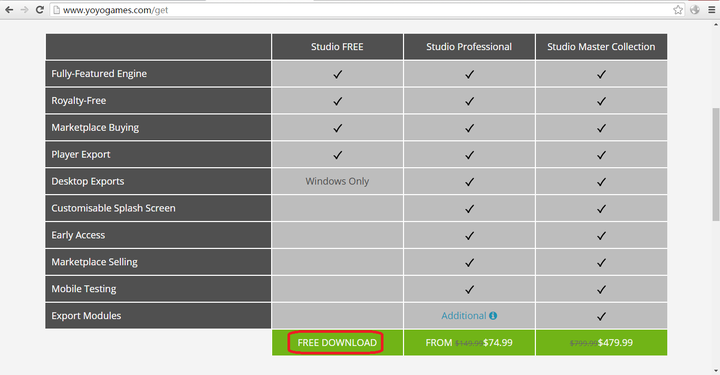Click the browser forward arrow
This screenshot has width=720, height=375.
click(x=24, y=10)
